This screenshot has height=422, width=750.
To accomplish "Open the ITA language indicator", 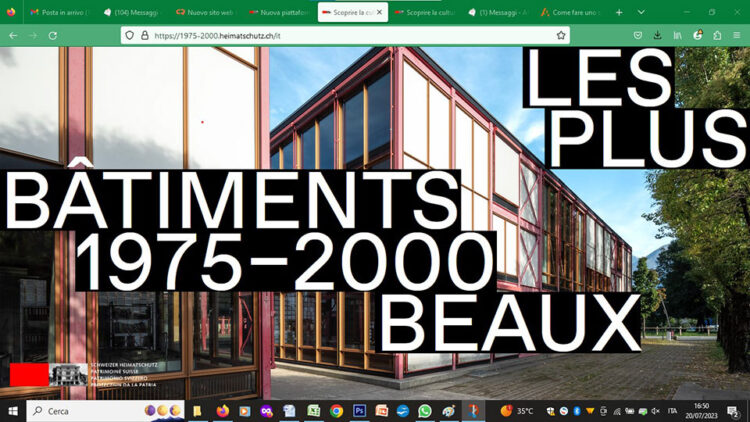I will (x=673, y=411).
